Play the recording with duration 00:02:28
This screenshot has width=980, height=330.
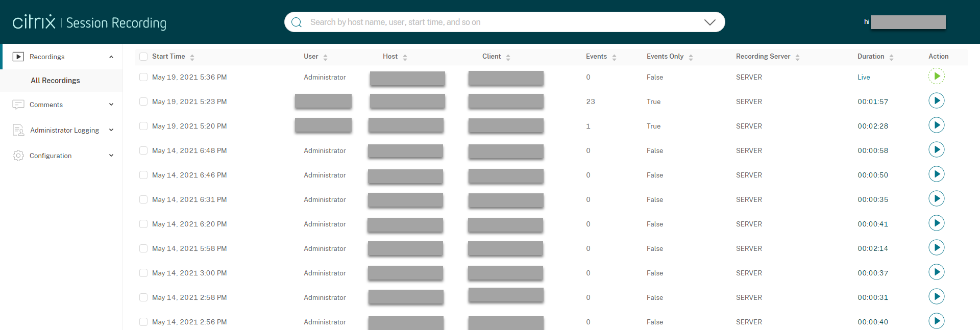(936, 125)
